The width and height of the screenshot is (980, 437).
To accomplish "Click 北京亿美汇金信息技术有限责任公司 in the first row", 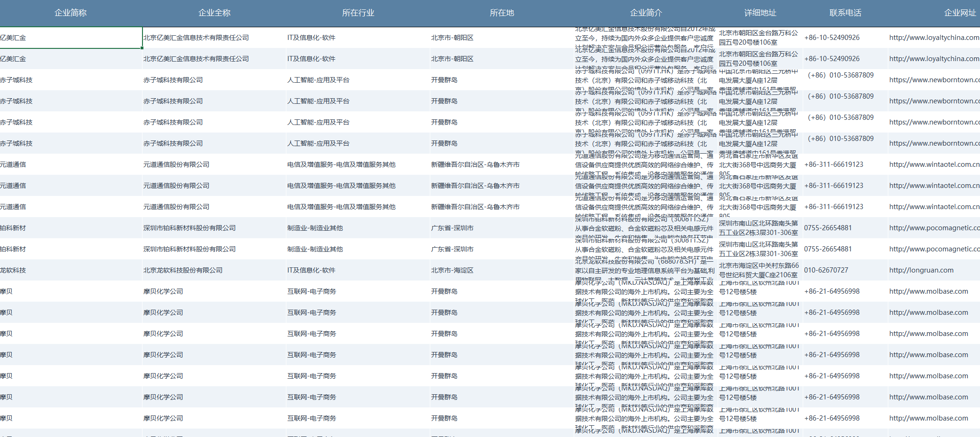I will tap(214, 38).
